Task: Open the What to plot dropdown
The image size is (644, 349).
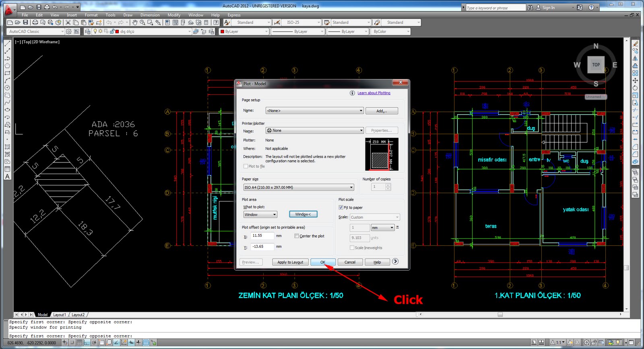Action: [x=260, y=215]
